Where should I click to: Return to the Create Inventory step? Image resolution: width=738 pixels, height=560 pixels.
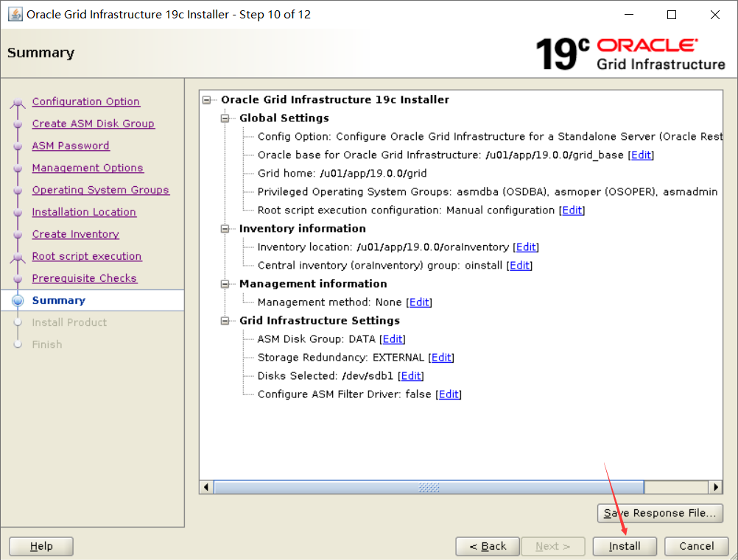(75, 234)
